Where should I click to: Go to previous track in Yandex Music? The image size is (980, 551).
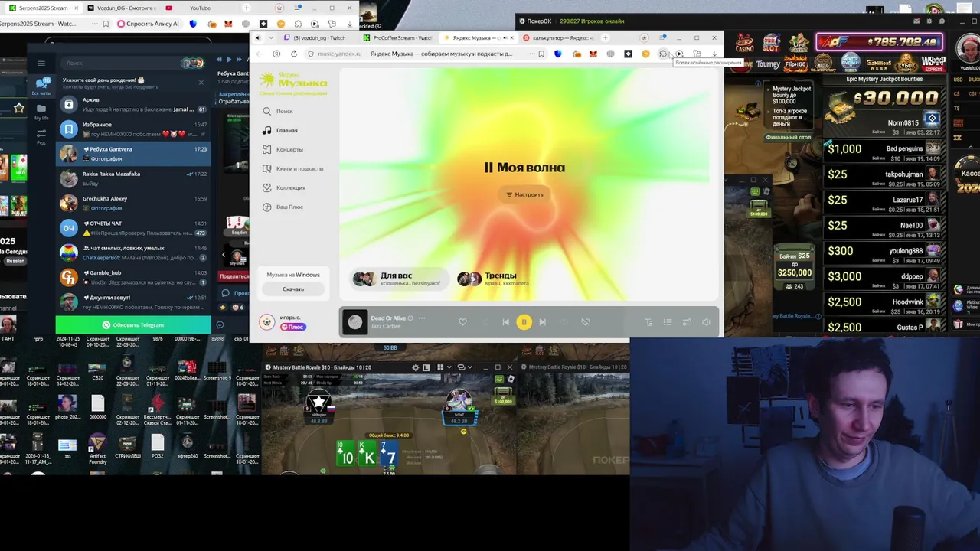click(x=505, y=322)
